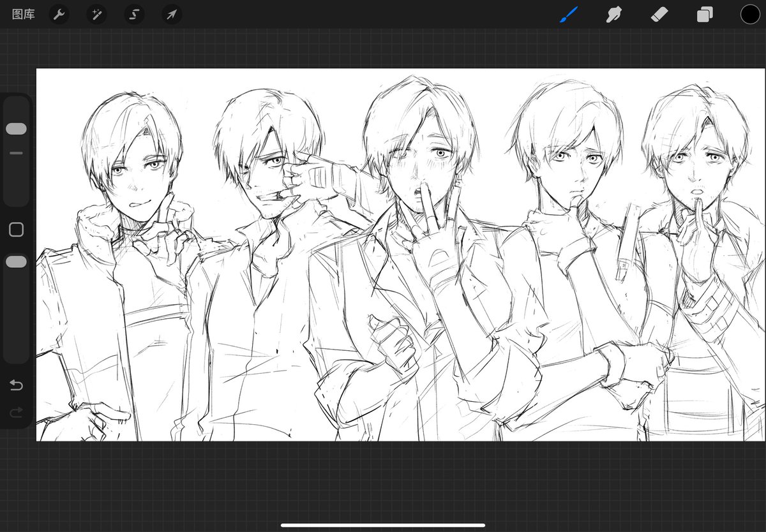Viewport: 766px width, 532px height.
Task: Tap the square modify button in sidebar
Action: (16, 230)
